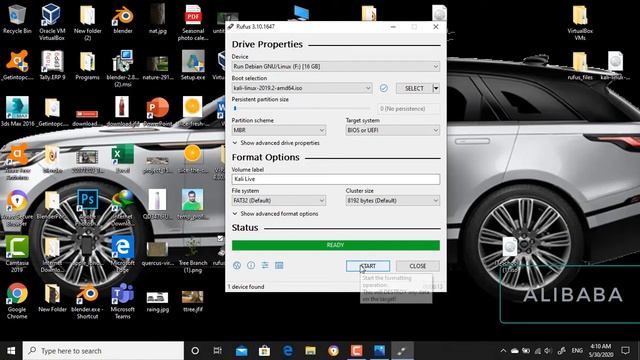Select the 3ds Max 2016 desktop icon
Viewport: 640px width, 360px height.
[17, 111]
